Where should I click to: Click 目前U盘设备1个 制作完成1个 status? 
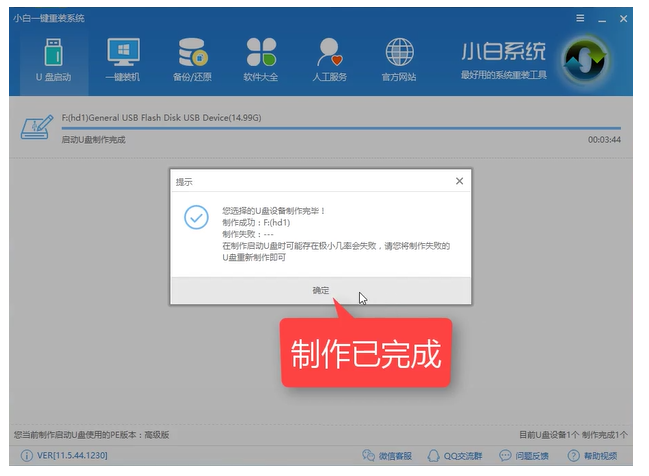[573, 435]
